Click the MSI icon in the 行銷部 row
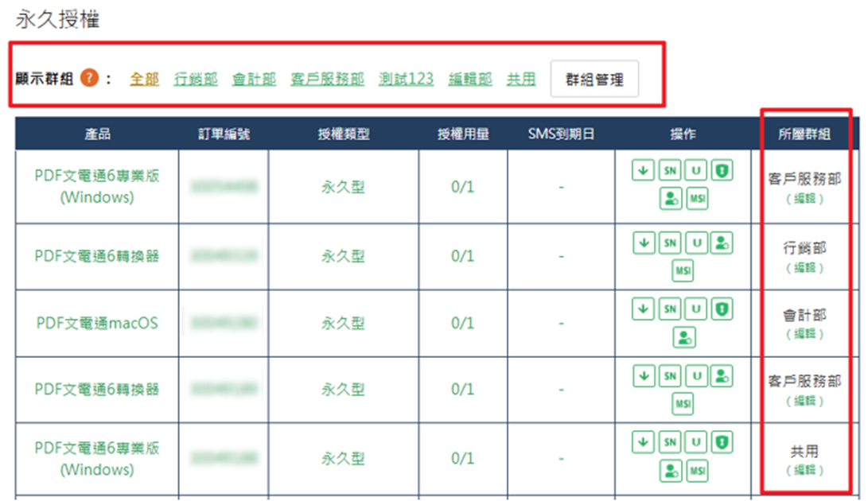 point(683,270)
